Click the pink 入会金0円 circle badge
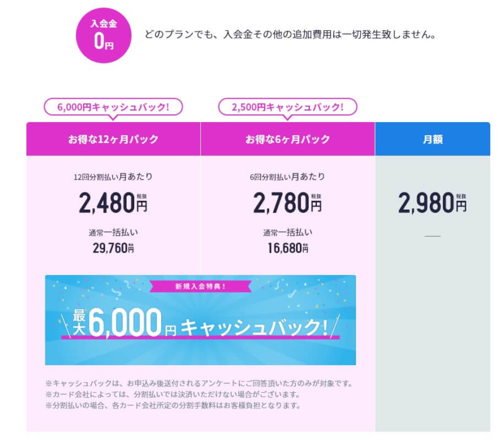Image resolution: width=504 pixels, height=440 pixels. tap(103, 35)
